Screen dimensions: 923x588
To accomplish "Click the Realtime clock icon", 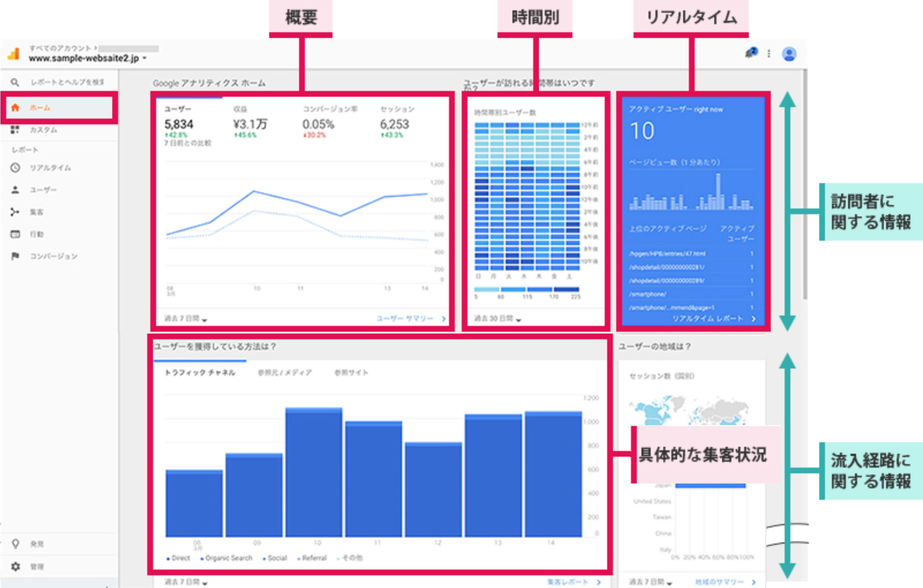I will (15, 168).
